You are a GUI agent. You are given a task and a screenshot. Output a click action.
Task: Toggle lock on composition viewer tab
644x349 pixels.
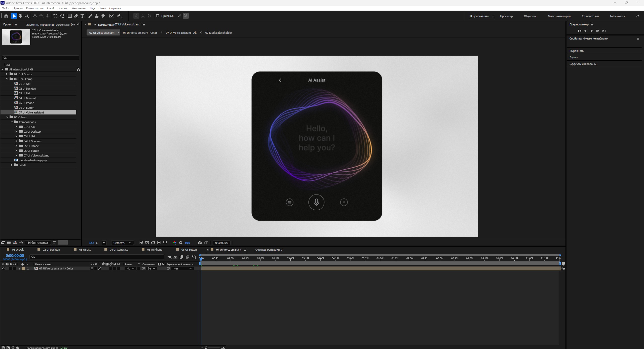pos(95,24)
